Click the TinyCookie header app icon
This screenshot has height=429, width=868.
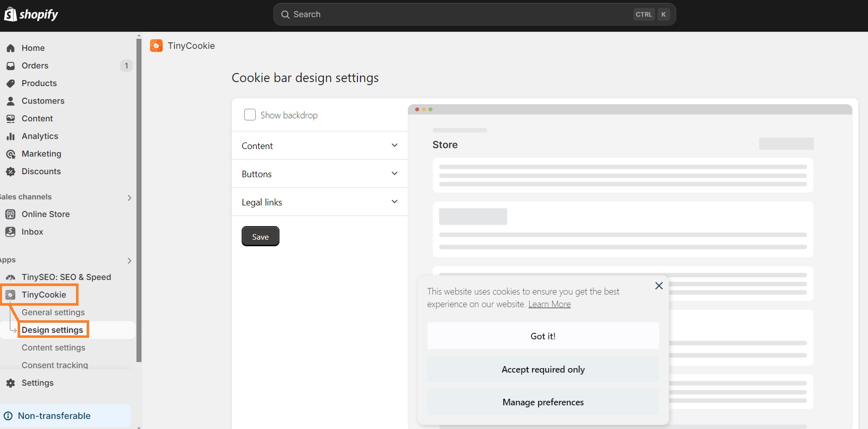click(x=157, y=46)
